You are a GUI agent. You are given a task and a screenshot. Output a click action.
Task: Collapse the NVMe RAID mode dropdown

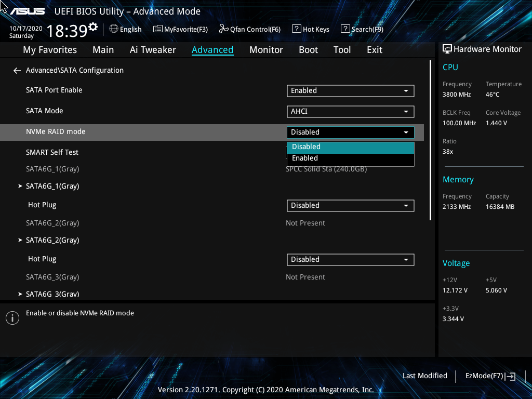351,132
